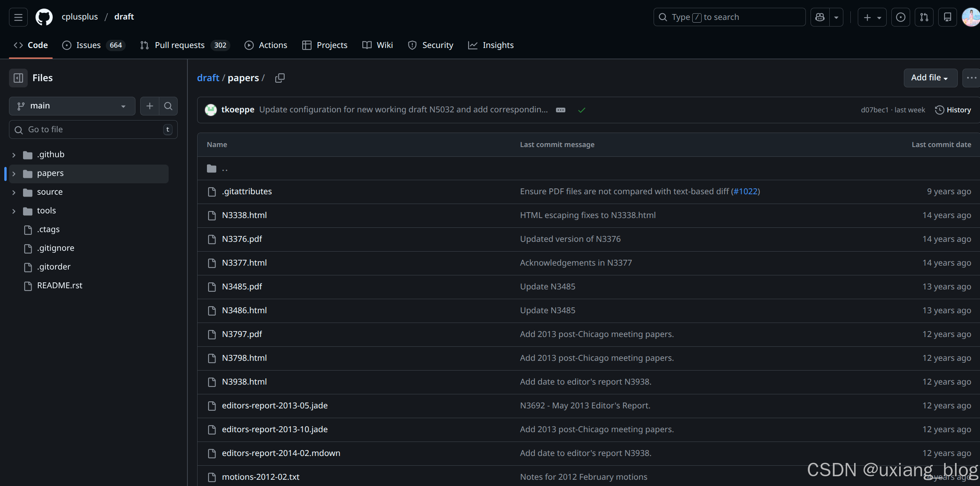Open README.rst in file tree
980x486 pixels.
coord(59,286)
